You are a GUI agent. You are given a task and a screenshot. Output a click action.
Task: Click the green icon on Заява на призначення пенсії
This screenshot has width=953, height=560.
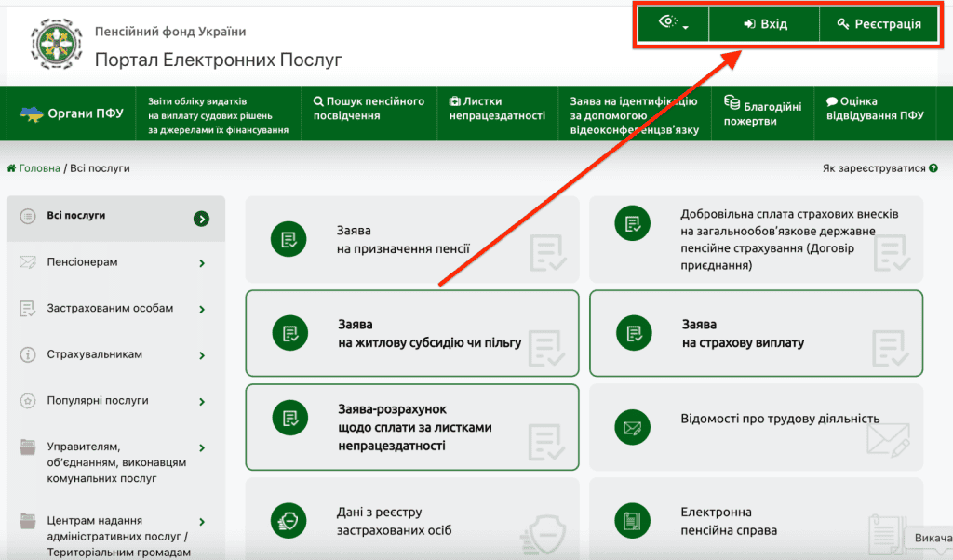click(x=289, y=239)
